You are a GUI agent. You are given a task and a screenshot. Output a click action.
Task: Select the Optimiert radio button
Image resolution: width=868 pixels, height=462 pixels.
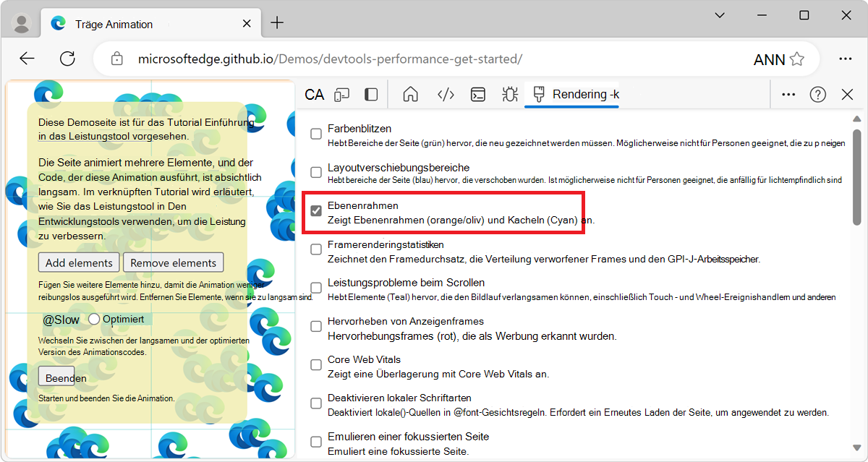coord(94,319)
